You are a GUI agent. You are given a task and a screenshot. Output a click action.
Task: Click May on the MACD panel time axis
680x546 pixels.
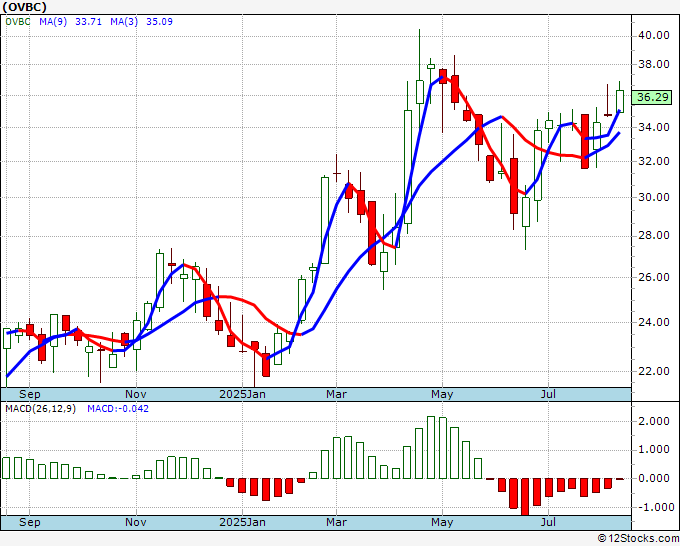coord(442,522)
